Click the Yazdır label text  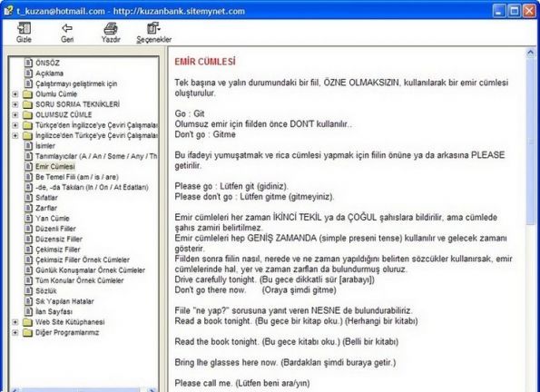click(x=111, y=40)
